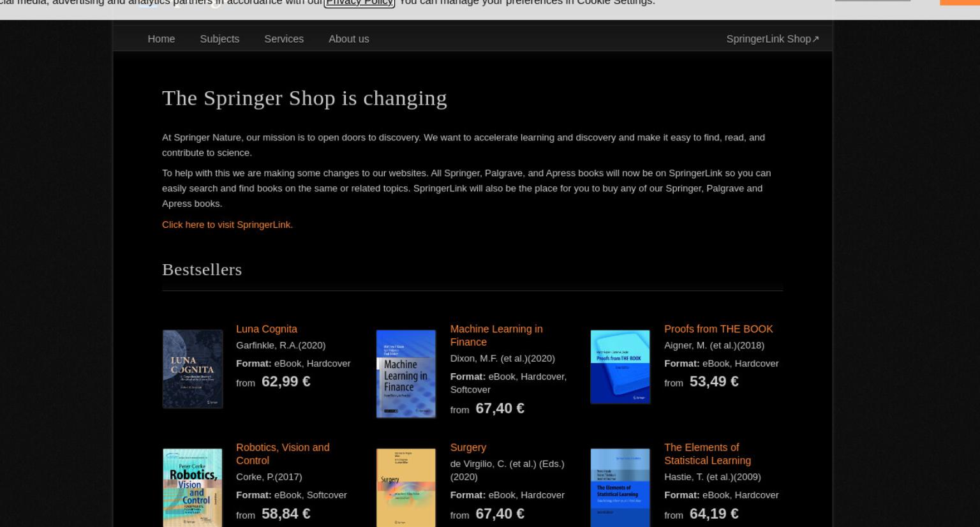The width and height of the screenshot is (980, 527).
Task: Click Proofs from THE BOOK cover image
Action: [x=620, y=367]
